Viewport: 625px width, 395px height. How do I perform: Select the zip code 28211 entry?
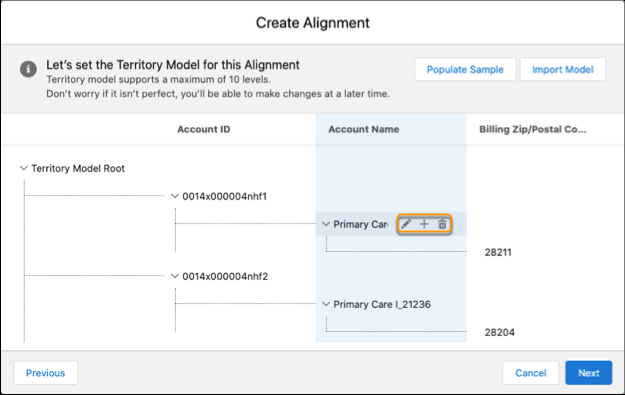click(498, 252)
